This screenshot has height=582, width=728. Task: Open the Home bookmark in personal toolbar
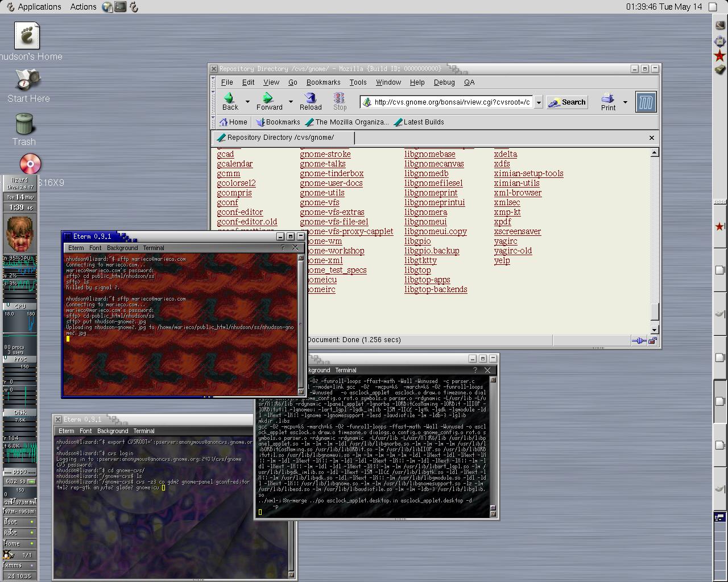tap(233, 122)
